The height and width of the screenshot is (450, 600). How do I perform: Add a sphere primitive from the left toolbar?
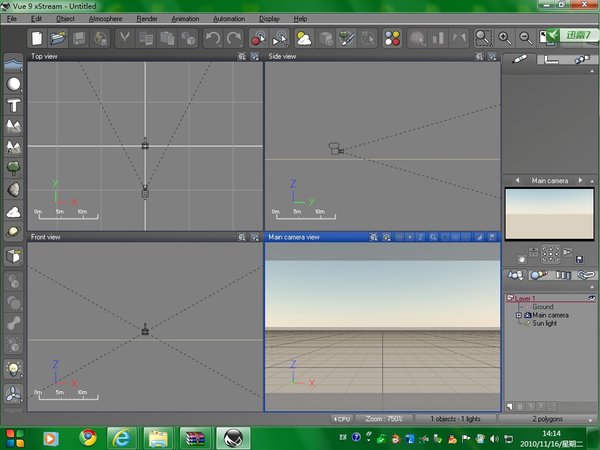click(x=14, y=84)
